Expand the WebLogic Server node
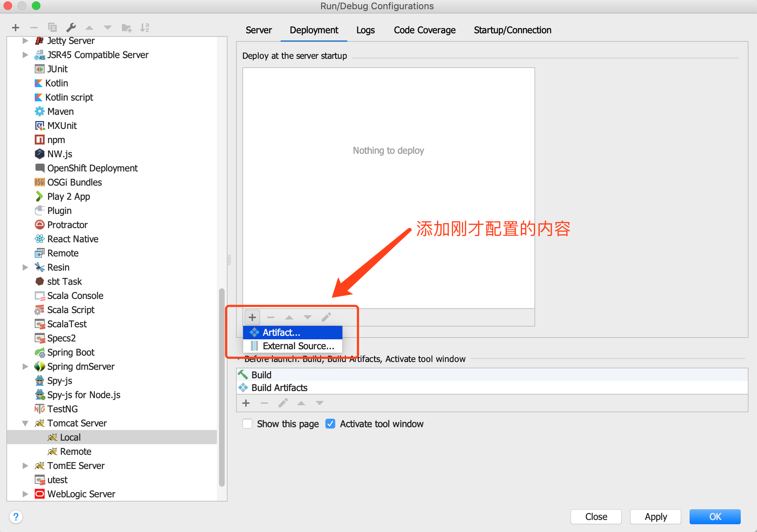The width and height of the screenshot is (757, 532). tap(25, 494)
